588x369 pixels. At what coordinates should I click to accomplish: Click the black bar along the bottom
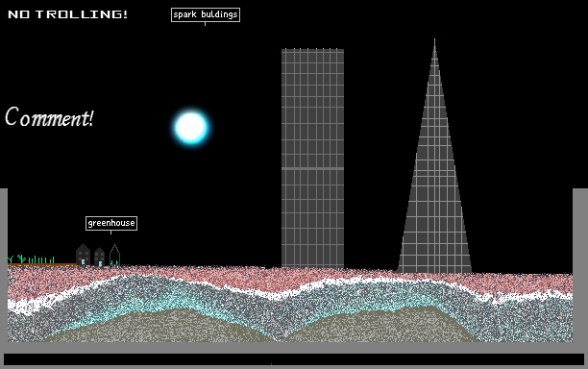pyautogui.click(x=294, y=359)
